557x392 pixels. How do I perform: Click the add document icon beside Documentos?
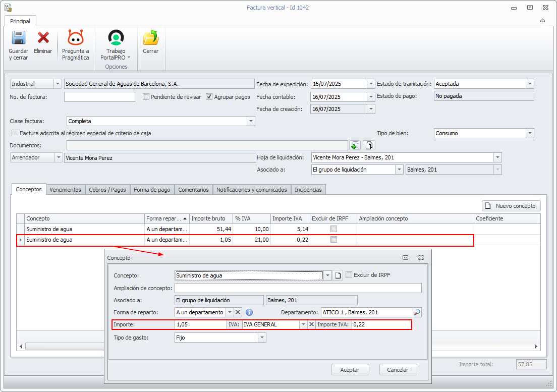(355, 146)
